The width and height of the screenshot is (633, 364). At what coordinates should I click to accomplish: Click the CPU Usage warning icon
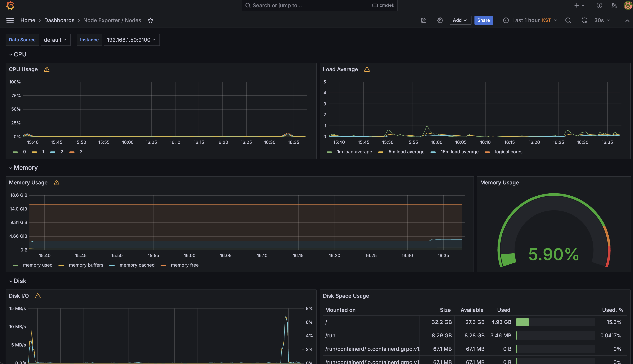tap(47, 69)
